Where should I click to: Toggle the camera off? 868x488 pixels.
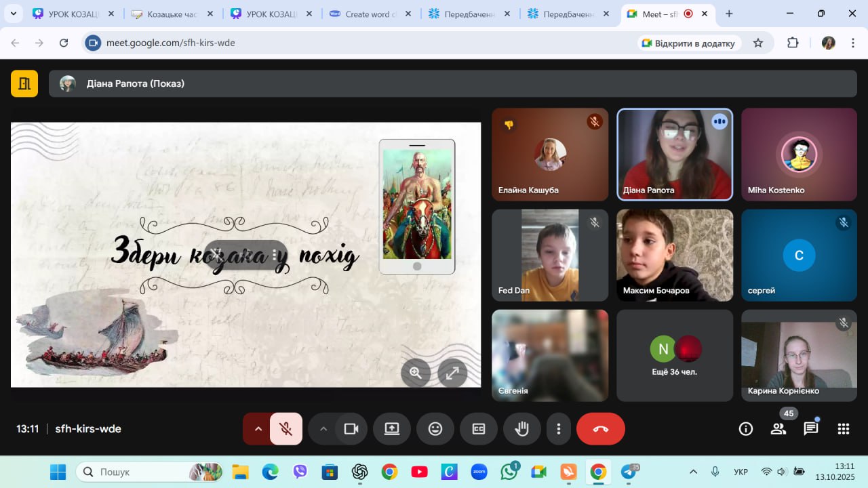click(351, 429)
